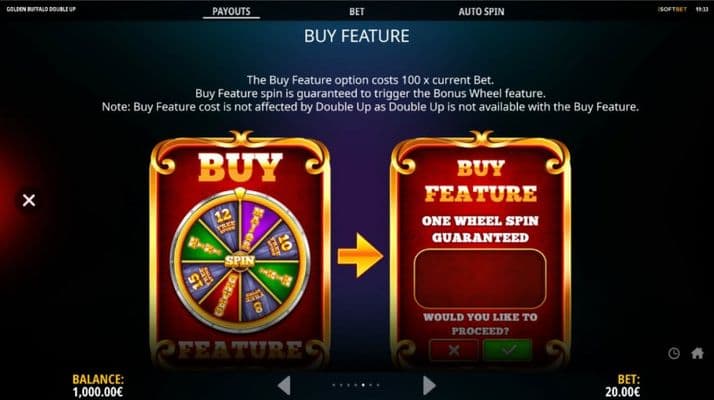This screenshot has width=714, height=400.
Task: Cancel purchase with the red X button
Action: click(x=454, y=350)
